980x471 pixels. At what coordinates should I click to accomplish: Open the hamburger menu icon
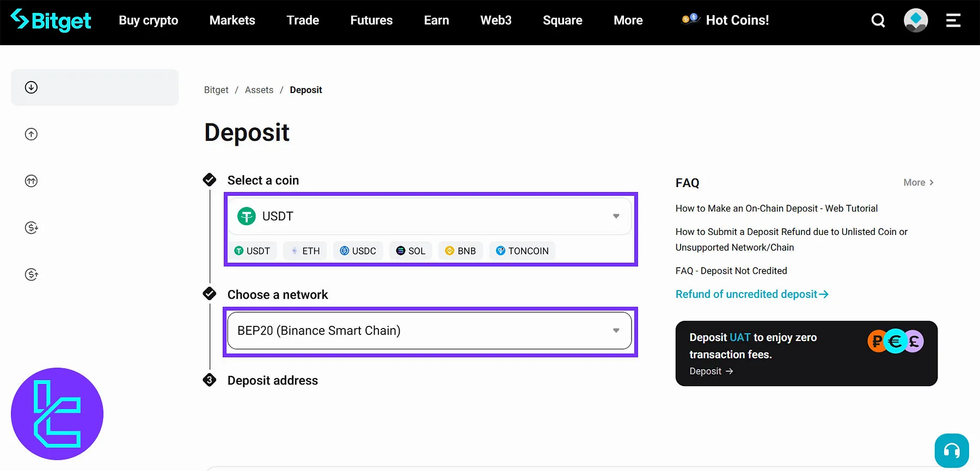(953, 21)
